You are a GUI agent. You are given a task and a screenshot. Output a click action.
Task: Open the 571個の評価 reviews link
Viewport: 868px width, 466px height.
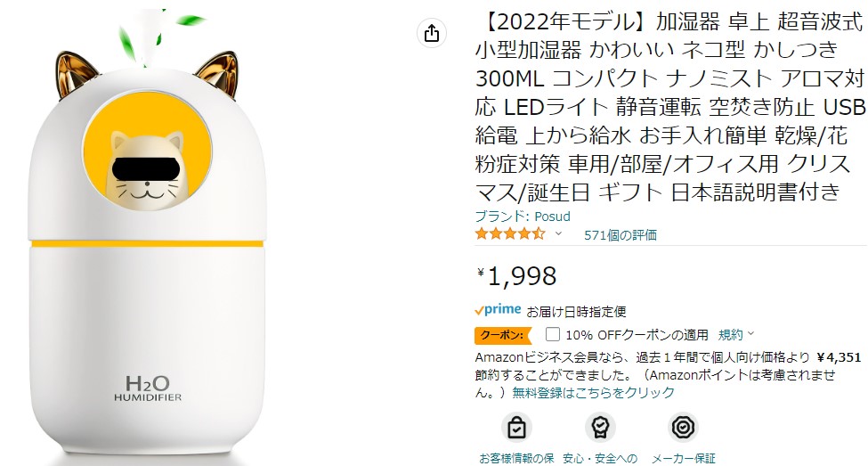tap(621, 235)
